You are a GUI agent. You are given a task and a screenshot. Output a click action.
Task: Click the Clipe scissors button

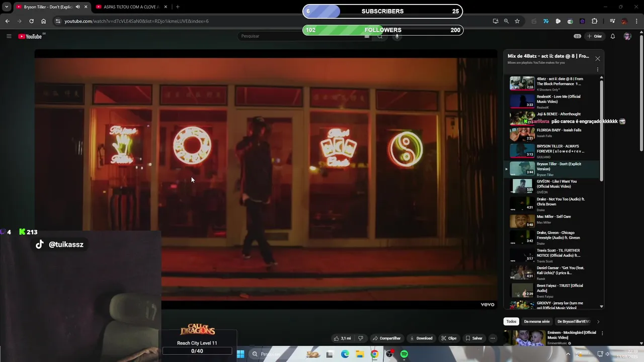pyautogui.click(x=449, y=338)
